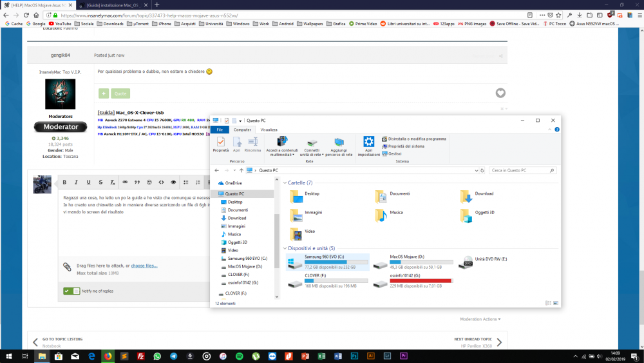Click the Proprietà ribbon icon

pos(220,144)
